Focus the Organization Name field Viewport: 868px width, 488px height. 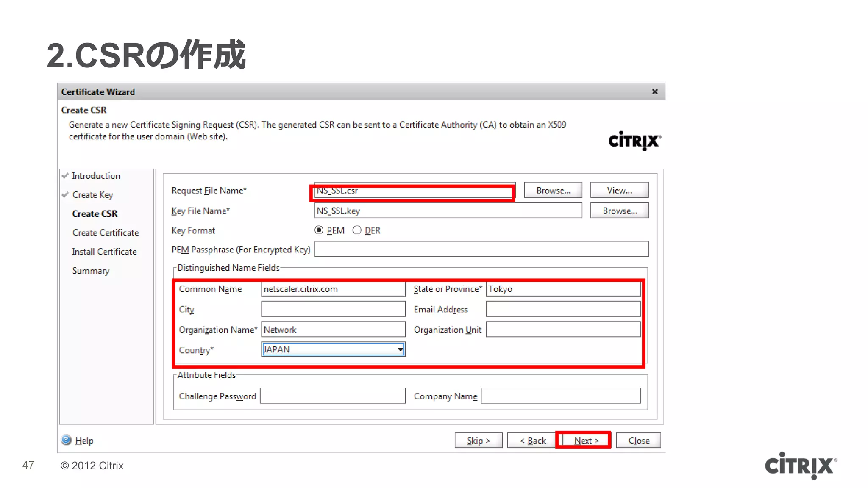tap(333, 329)
